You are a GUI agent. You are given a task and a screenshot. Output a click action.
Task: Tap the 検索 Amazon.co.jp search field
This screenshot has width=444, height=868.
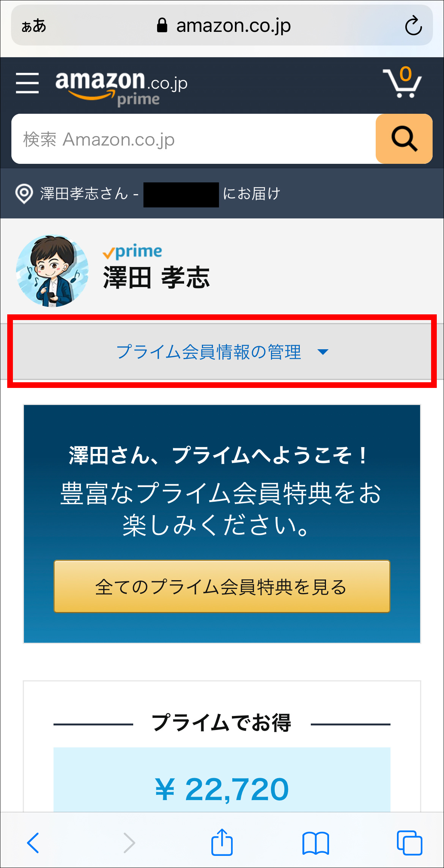tap(194, 139)
